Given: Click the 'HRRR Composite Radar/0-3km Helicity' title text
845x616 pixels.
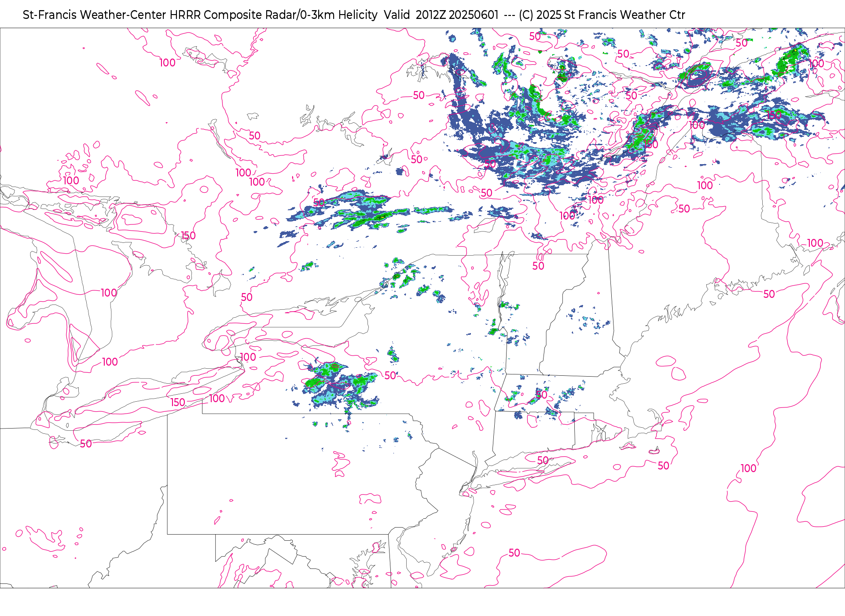Looking at the screenshot, I should (274, 15).
